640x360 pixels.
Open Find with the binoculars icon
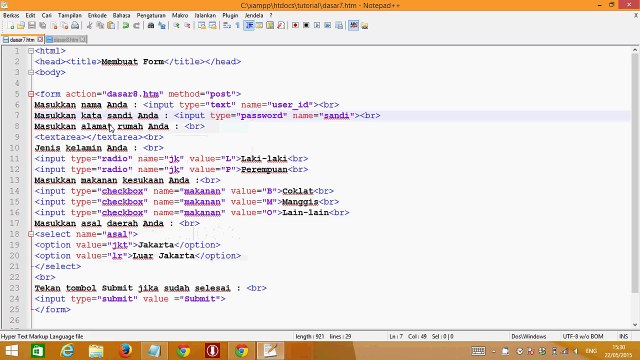151,25
